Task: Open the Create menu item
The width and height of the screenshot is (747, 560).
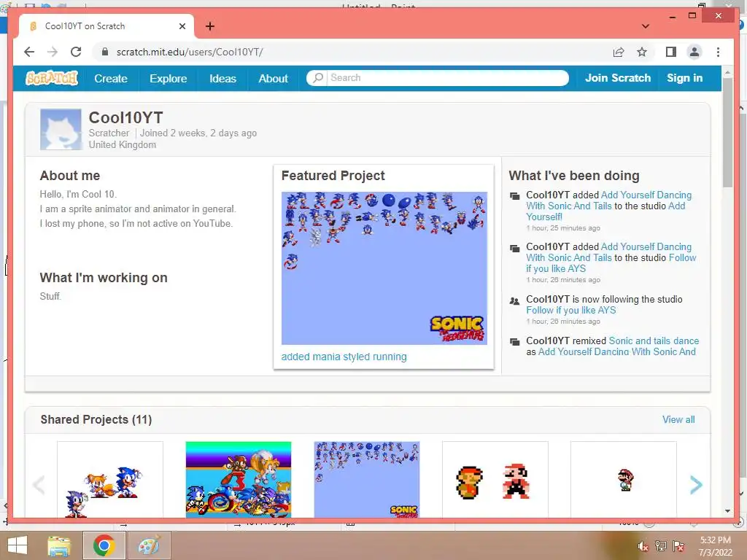Action: pos(111,79)
